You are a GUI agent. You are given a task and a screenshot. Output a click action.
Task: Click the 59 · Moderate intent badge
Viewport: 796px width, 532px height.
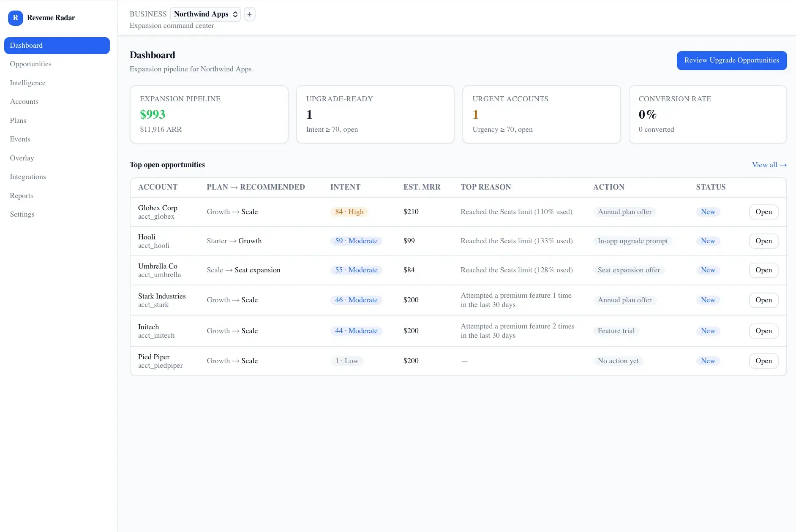356,241
